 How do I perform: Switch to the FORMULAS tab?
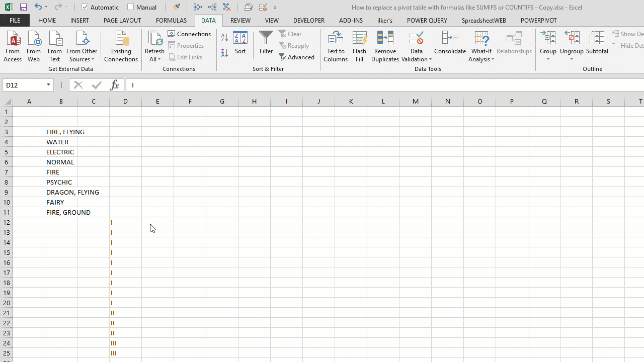pyautogui.click(x=171, y=20)
